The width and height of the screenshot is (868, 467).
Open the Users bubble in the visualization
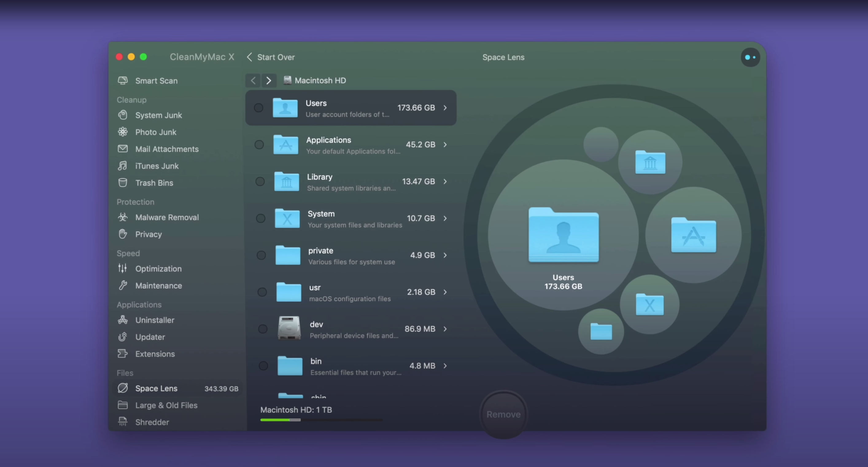pyautogui.click(x=563, y=236)
